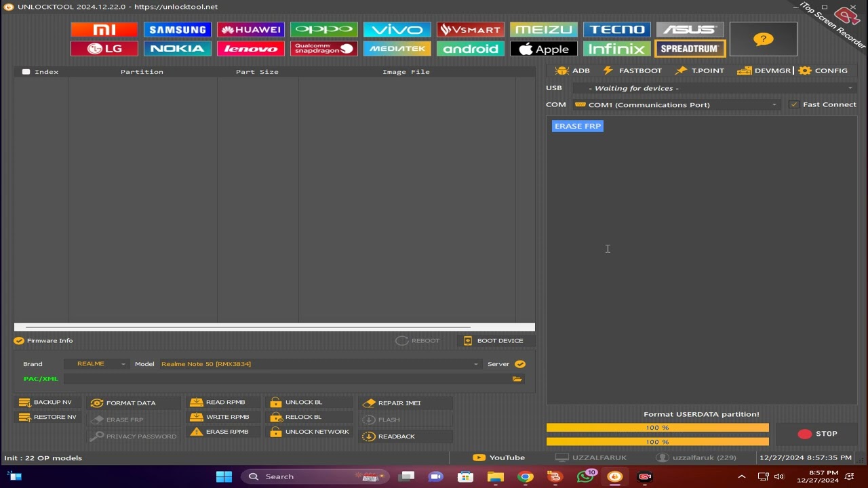Click the ERASE FRP log entry

click(578, 126)
